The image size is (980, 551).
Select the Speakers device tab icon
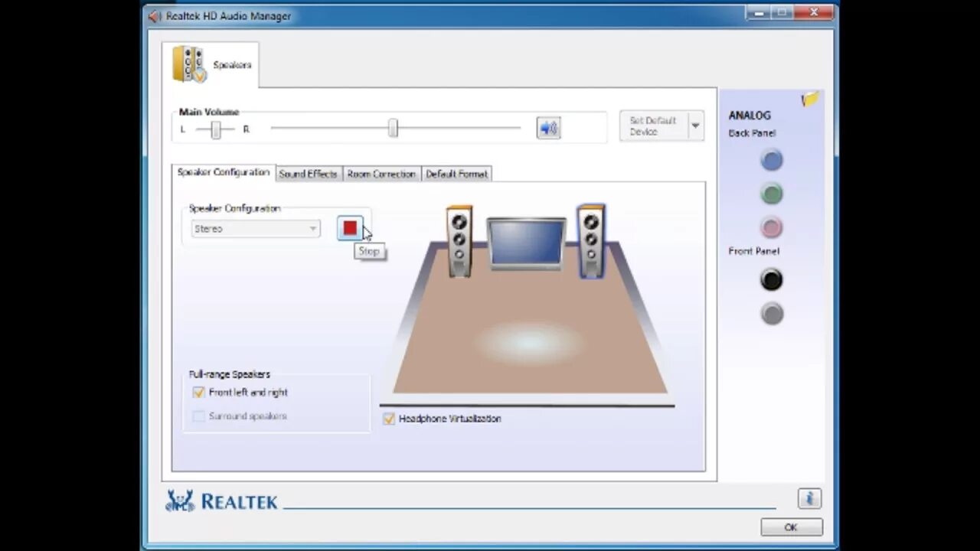(189, 64)
